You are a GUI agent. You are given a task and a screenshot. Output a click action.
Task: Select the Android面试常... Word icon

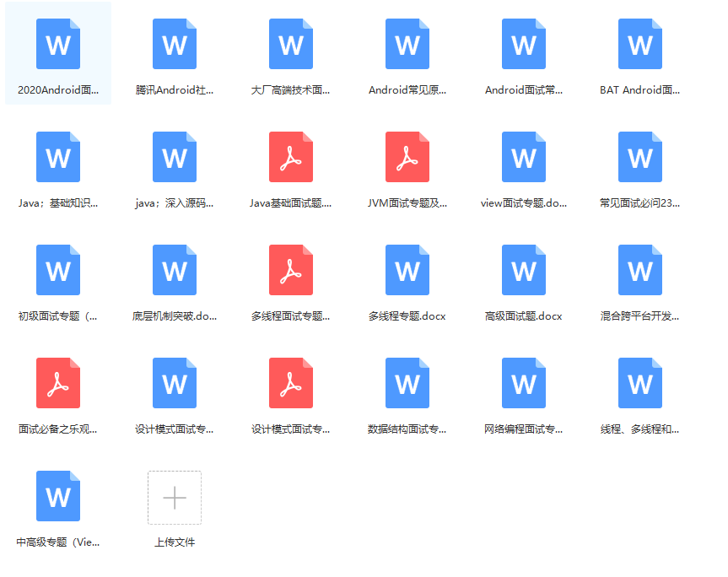[x=524, y=44]
